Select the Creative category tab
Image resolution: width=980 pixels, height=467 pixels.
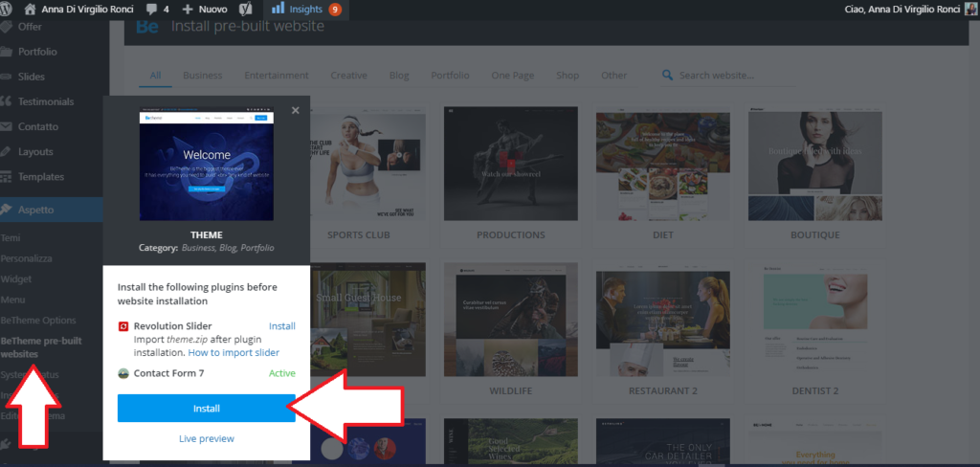pos(348,75)
